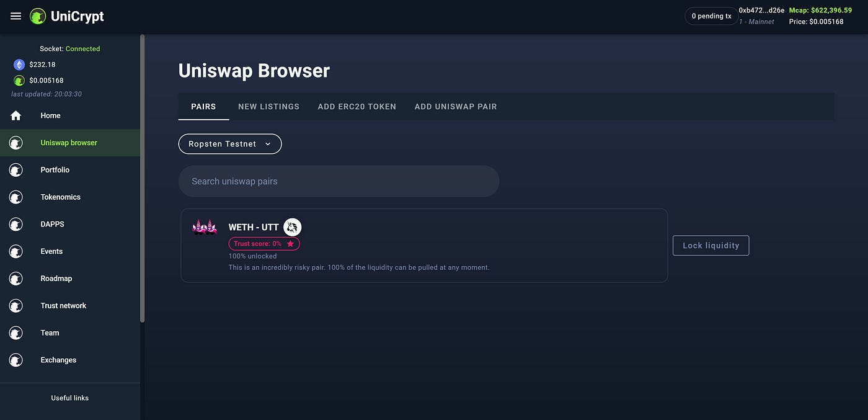Open the hamburger menu icon
Image resolution: width=868 pixels, height=420 pixels.
point(16,16)
